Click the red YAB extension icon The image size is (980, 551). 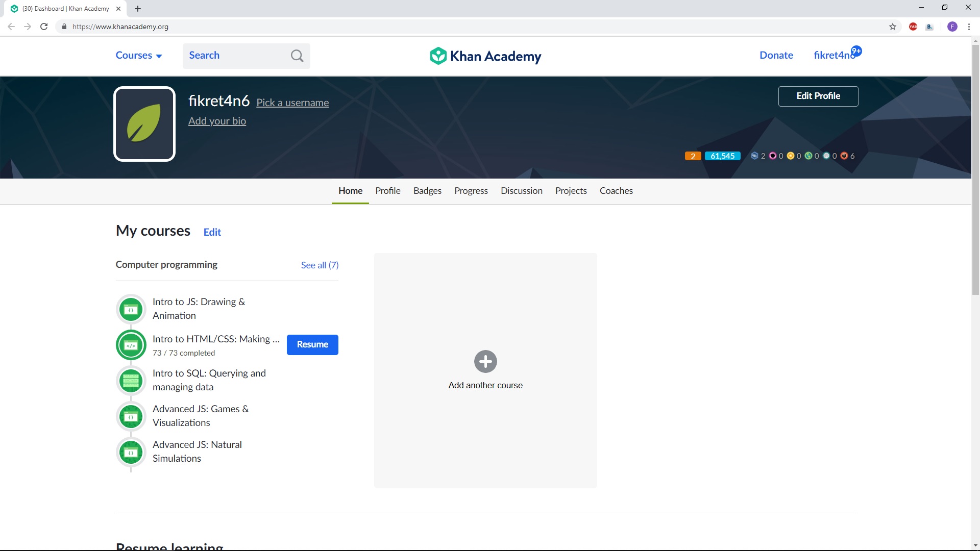point(913,27)
